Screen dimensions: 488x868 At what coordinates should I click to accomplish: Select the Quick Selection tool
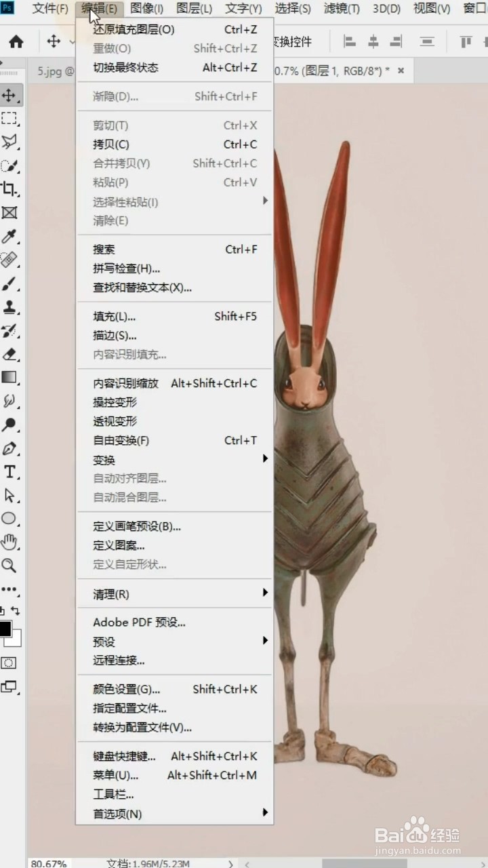[9, 165]
